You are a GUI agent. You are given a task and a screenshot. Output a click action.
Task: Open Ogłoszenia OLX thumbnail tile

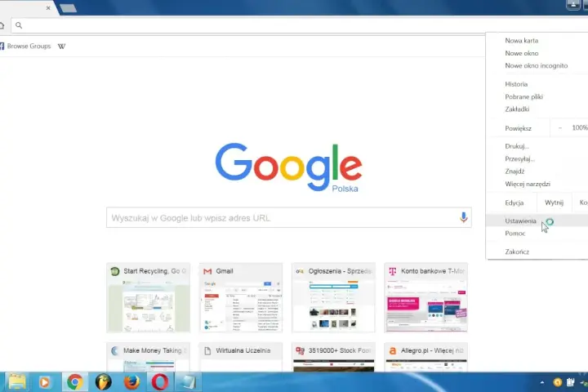pyautogui.click(x=333, y=297)
